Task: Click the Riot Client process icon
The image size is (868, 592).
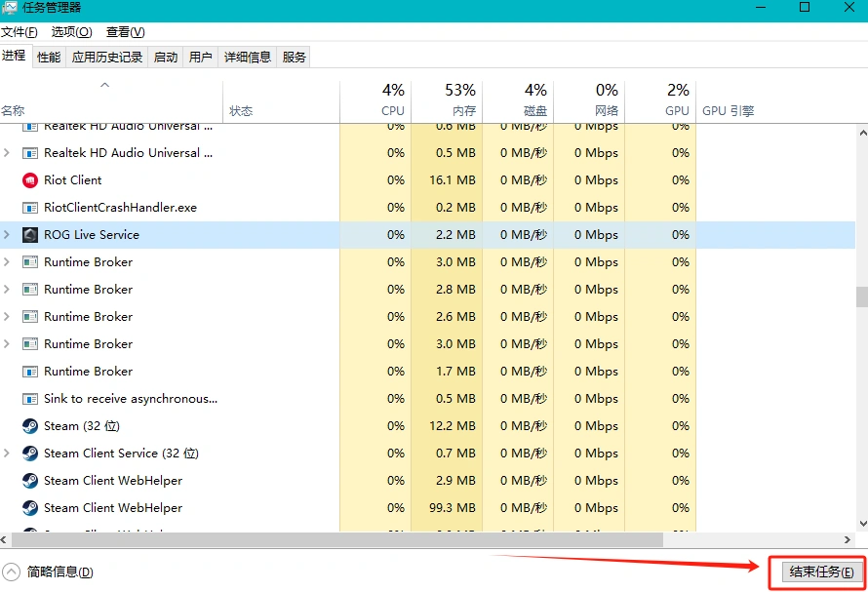Action: point(29,180)
